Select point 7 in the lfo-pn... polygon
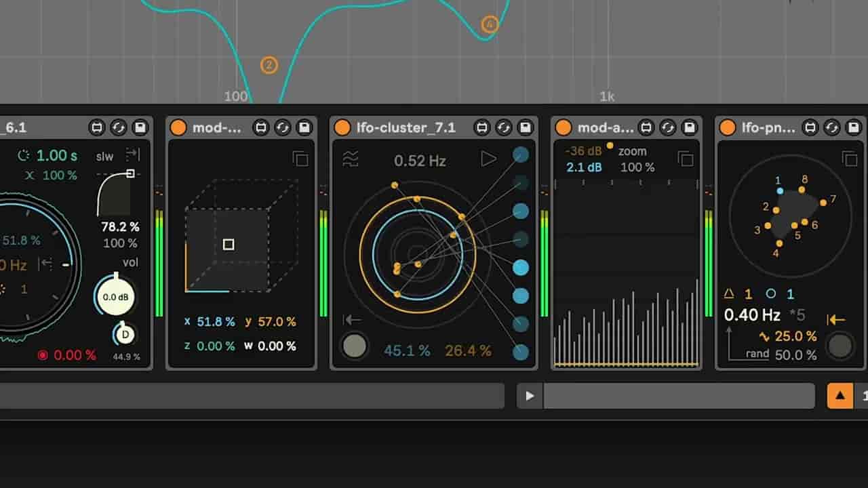 click(x=823, y=202)
